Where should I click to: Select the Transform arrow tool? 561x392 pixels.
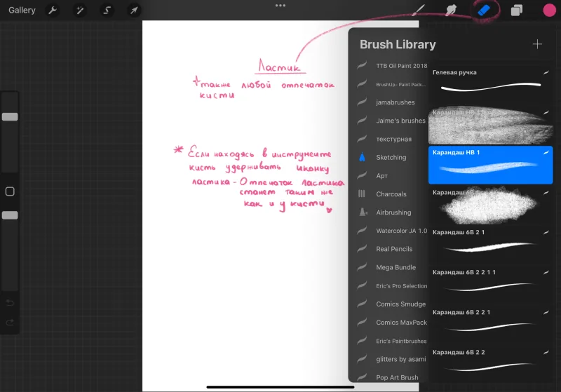[x=134, y=10]
